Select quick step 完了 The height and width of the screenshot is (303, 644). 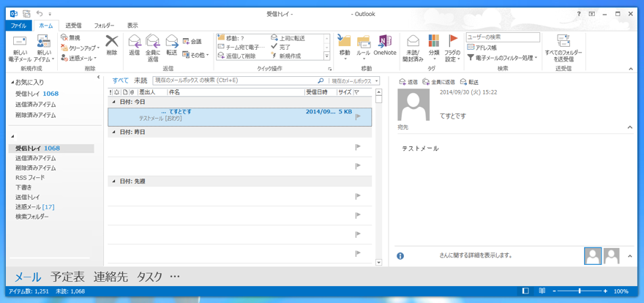click(x=280, y=47)
